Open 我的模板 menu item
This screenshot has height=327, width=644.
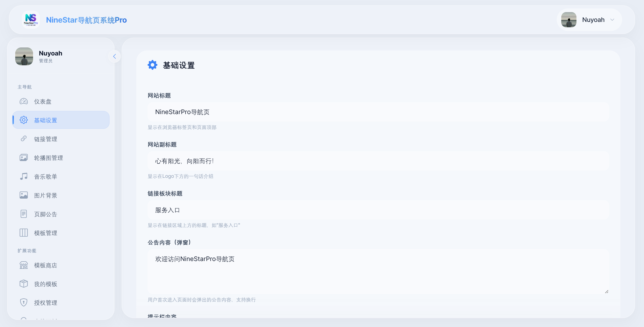[61, 284]
